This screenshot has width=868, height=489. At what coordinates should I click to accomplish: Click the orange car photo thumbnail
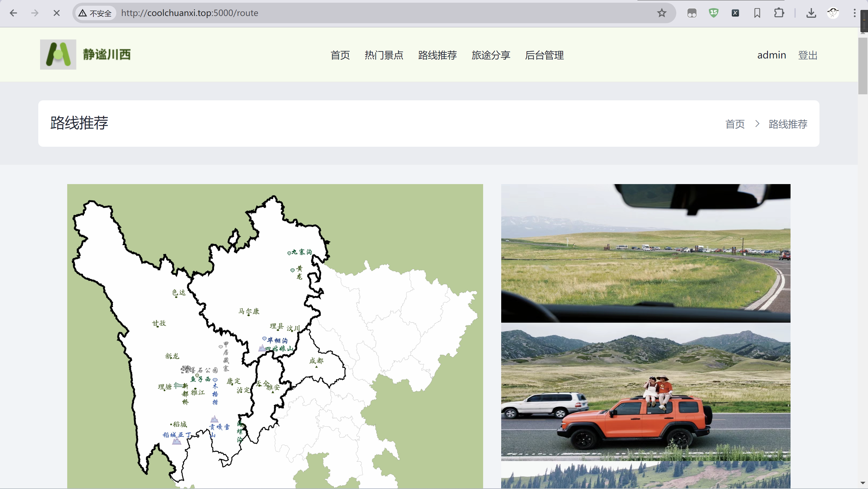(645, 391)
